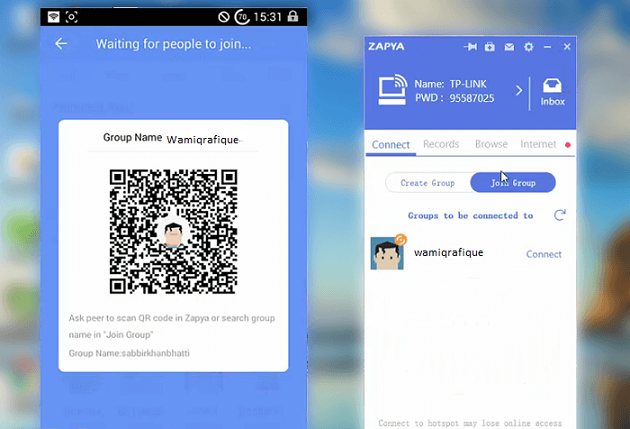Click the ZAPYA title logo
The width and height of the screenshot is (630, 429).
coord(386,47)
